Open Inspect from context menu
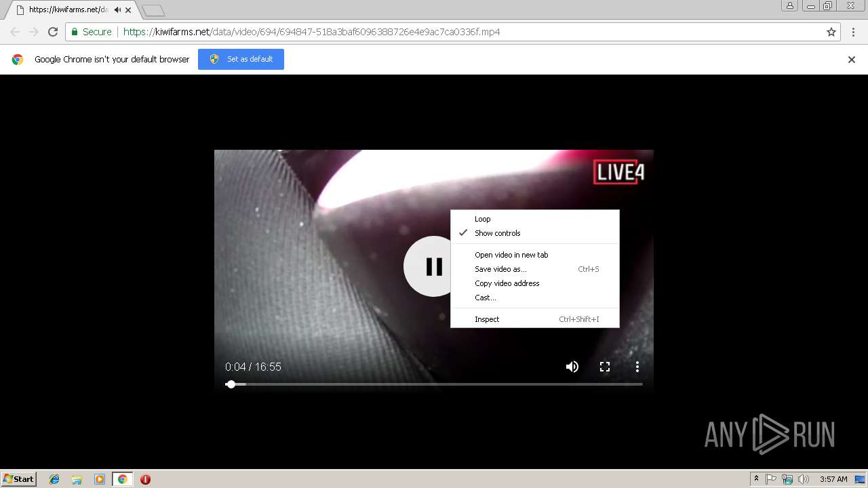 pos(534,319)
